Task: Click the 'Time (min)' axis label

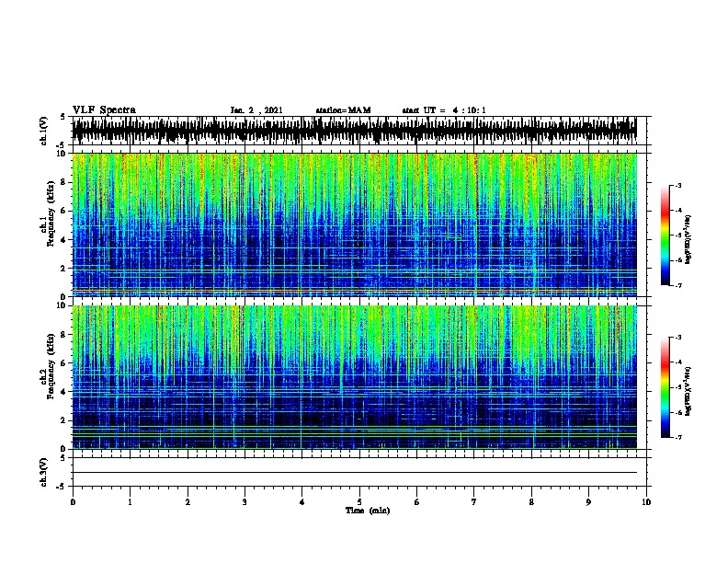Action: [x=368, y=511]
